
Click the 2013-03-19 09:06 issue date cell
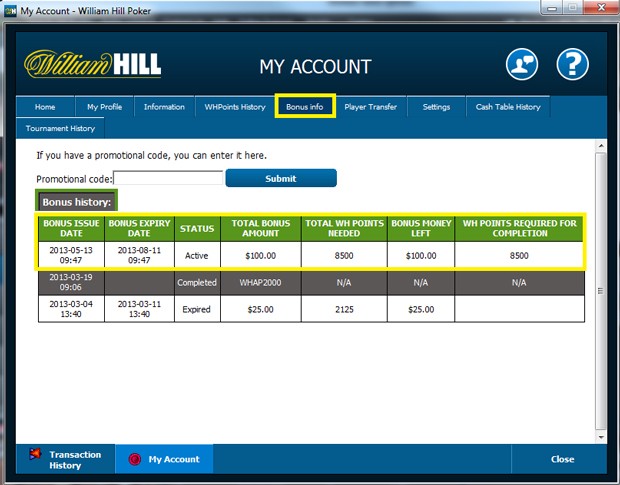[71, 282]
